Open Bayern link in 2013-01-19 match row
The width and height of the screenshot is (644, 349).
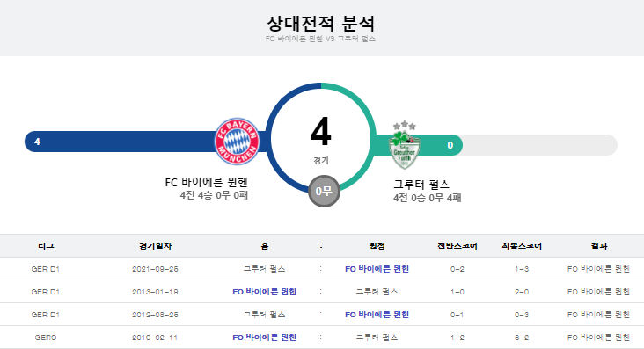tap(265, 292)
